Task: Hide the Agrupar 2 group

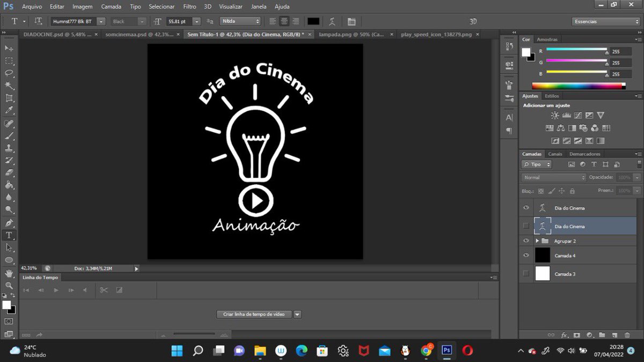Action: click(526, 241)
